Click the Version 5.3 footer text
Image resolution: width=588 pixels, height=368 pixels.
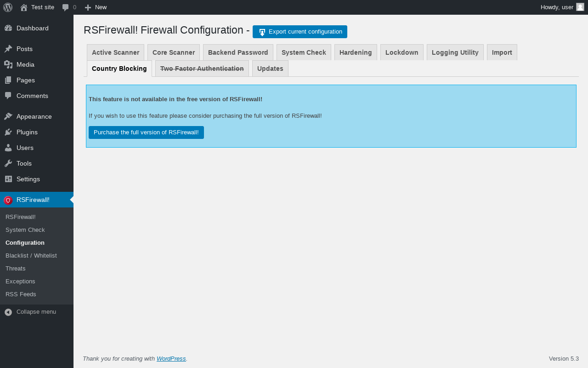click(564, 359)
